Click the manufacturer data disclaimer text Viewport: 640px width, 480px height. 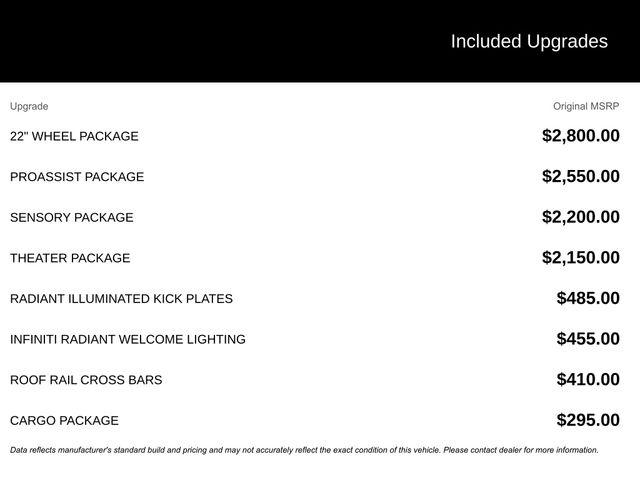tap(304, 450)
